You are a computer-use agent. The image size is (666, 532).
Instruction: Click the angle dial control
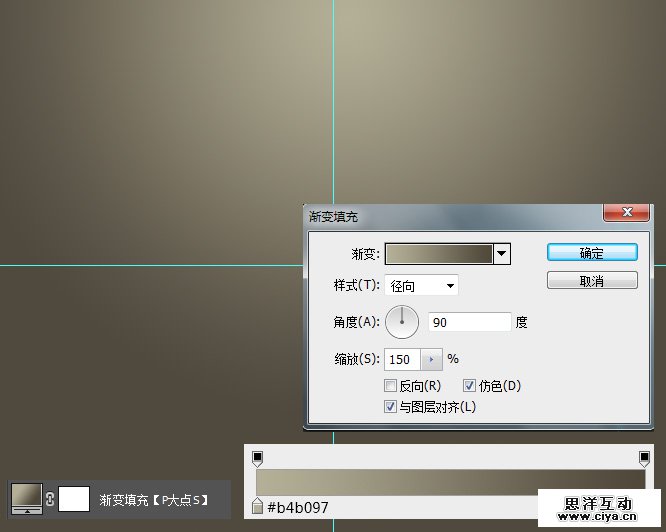pyautogui.click(x=402, y=322)
